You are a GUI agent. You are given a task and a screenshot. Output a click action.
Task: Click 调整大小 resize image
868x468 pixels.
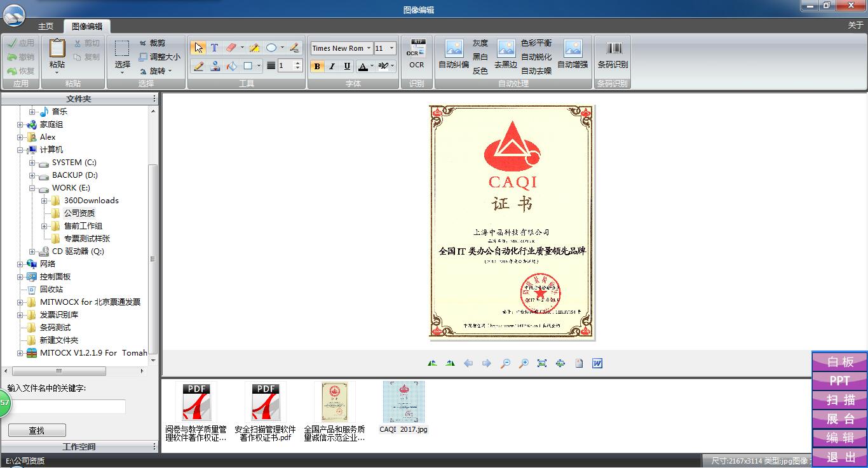pos(159,57)
